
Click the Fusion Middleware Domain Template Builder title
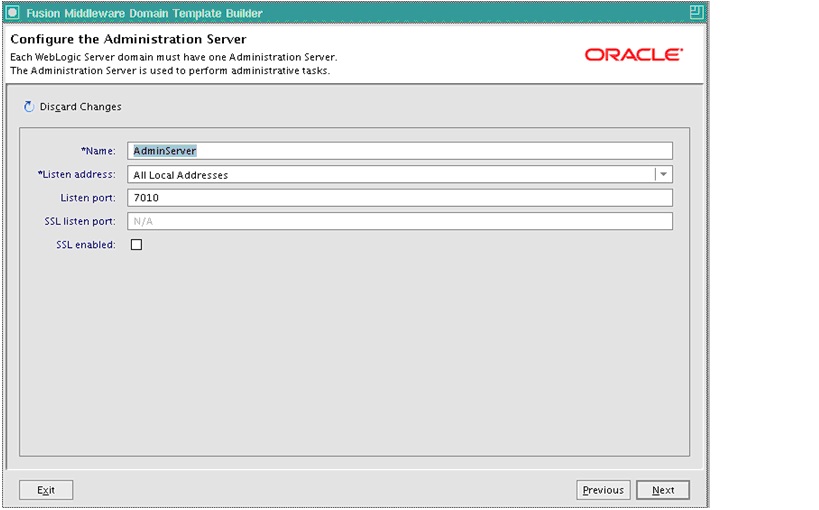click(x=144, y=13)
